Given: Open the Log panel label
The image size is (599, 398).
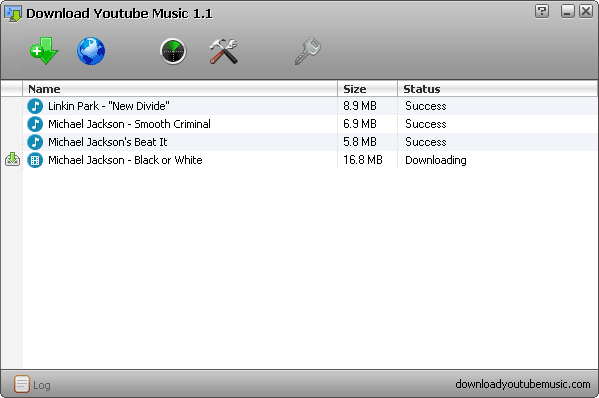Looking at the screenshot, I should [x=42, y=385].
